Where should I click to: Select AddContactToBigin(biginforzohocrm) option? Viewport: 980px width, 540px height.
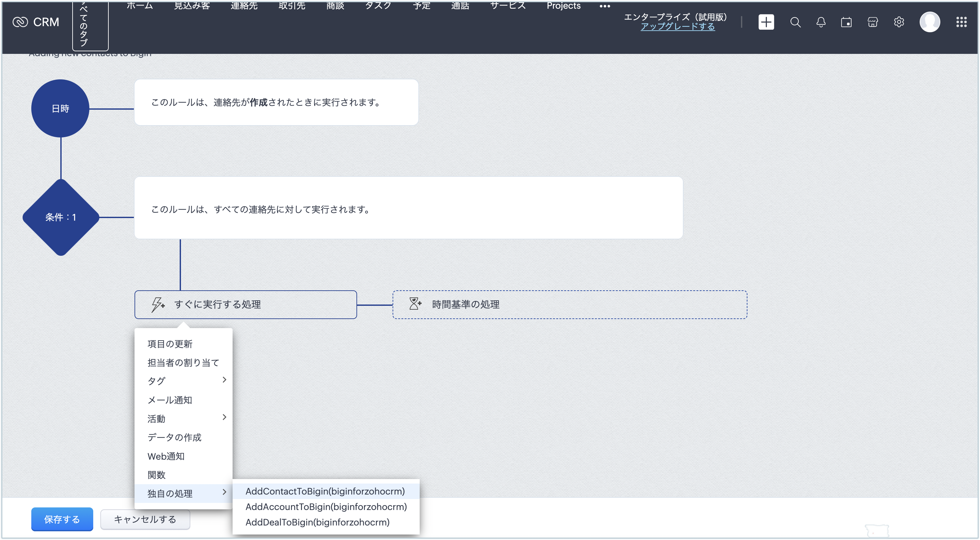coord(325,491)
